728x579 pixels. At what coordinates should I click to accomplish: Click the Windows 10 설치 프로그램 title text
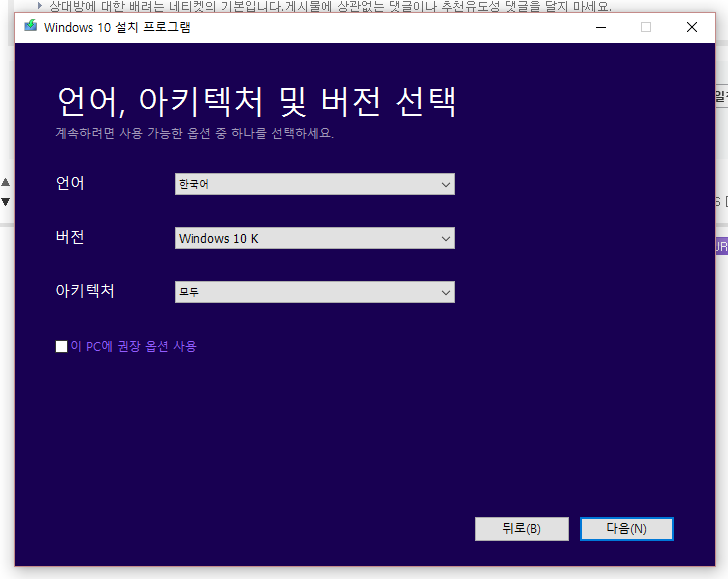[x=117, y=27]
